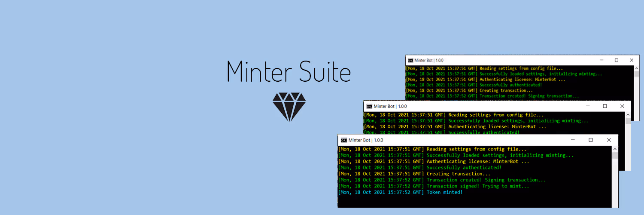Image resolution: width=644 pixels, height=215 pixels.
Task: Click 'Transaction signed! Trying to mint...' line
Action: click(478, 186)
